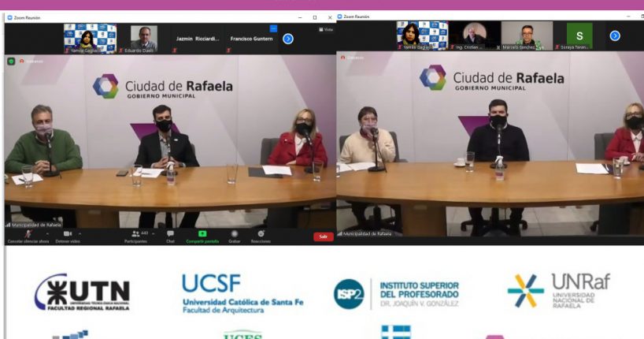Expand video options arrow beside Detener video
Screen dimensions: 644x339
click(x=79, y=233)
